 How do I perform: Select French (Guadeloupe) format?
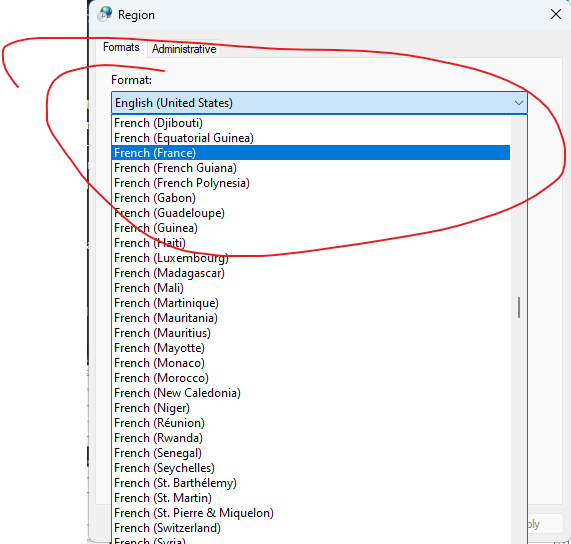click(311, 213)
